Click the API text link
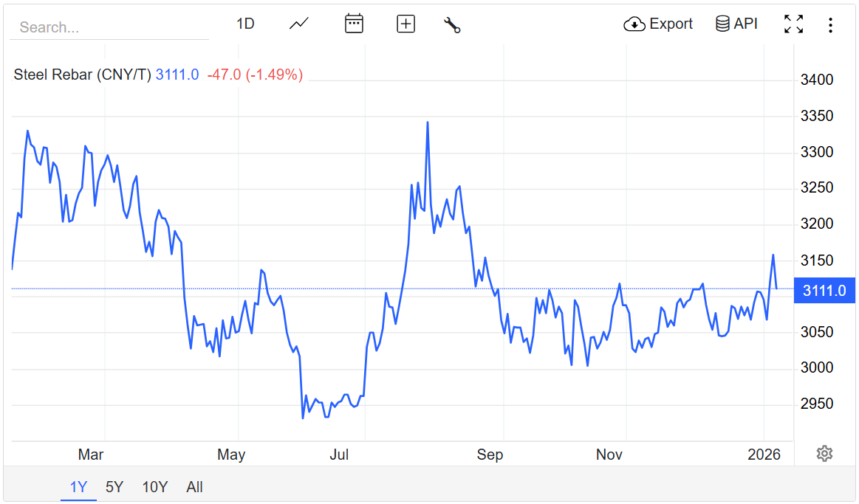Screen dimensions: 859x504 click(745, 24)
